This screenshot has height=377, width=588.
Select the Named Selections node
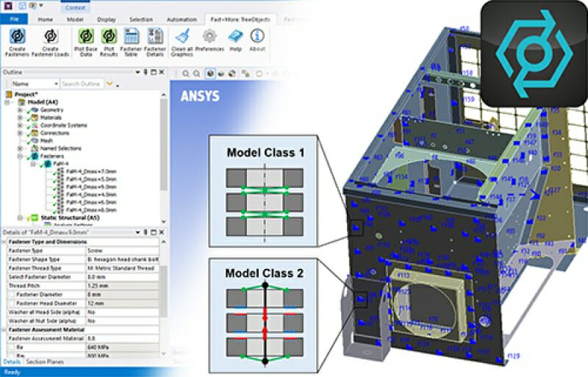[x=61, y=148]
